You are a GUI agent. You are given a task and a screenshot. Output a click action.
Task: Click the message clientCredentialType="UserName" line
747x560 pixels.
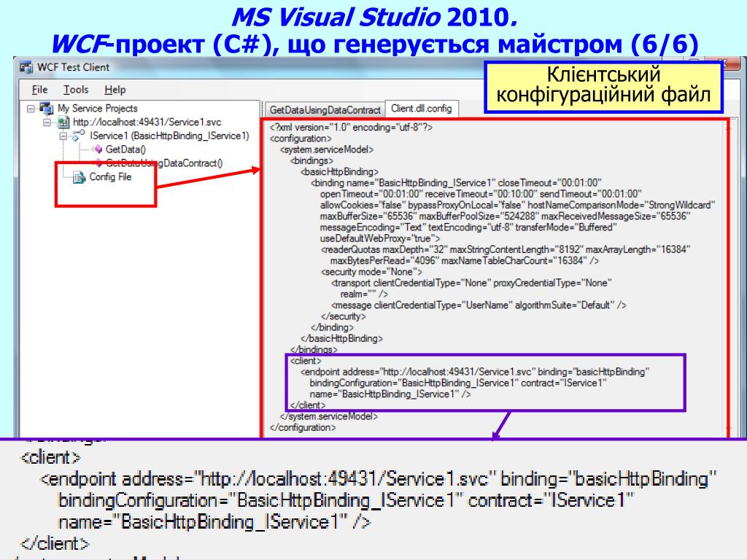pos(479,305)
